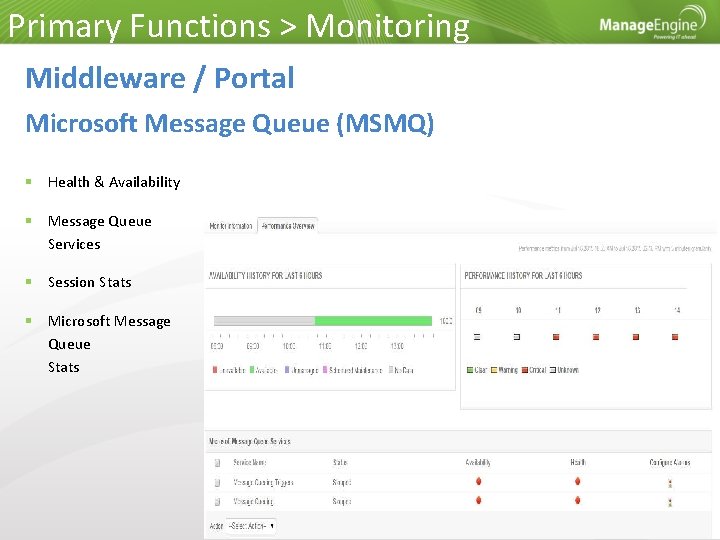Click the Unknown legend swatch

(553, 370)
